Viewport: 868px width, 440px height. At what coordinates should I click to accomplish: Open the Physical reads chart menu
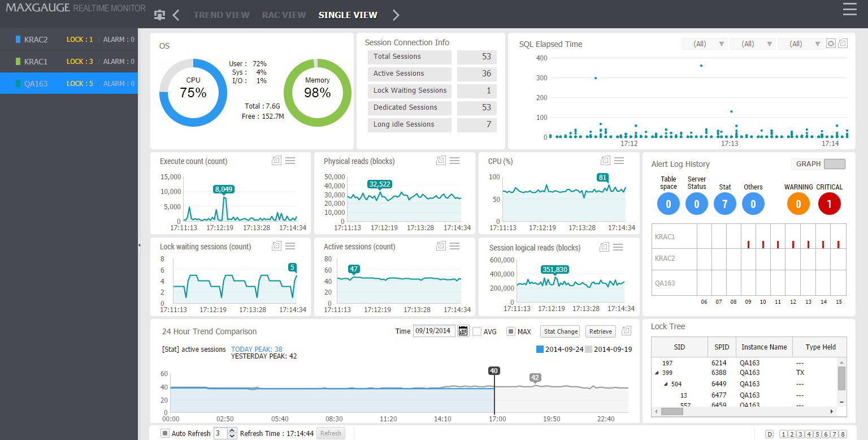[454, 161]
